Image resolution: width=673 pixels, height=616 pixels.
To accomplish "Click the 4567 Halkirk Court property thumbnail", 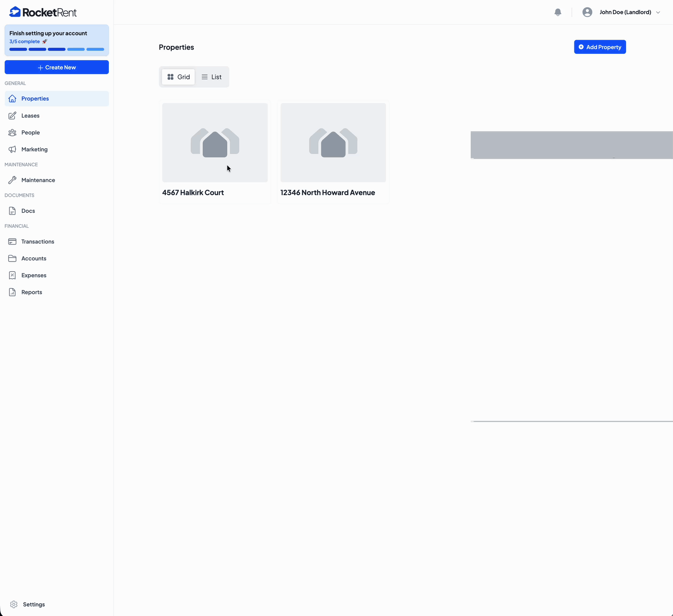I will pyautogui.click(x=215, y=143).
